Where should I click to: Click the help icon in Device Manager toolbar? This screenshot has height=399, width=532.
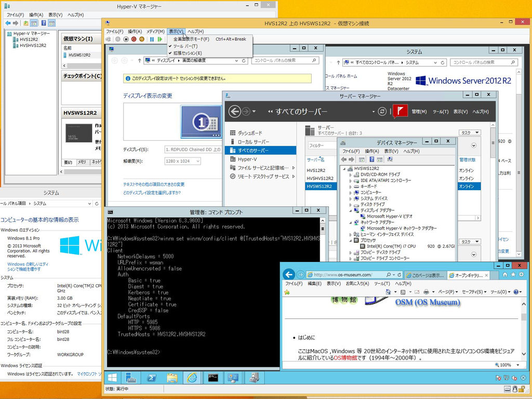click(x=372, y=159)
